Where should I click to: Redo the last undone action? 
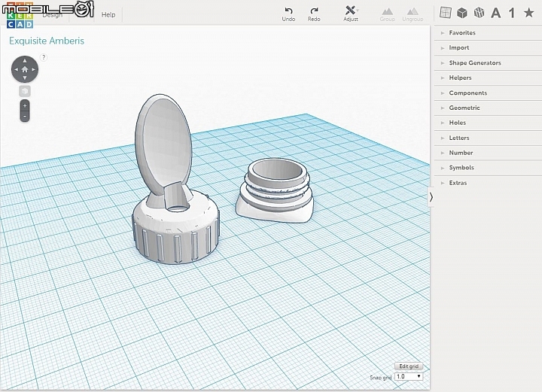314,14
